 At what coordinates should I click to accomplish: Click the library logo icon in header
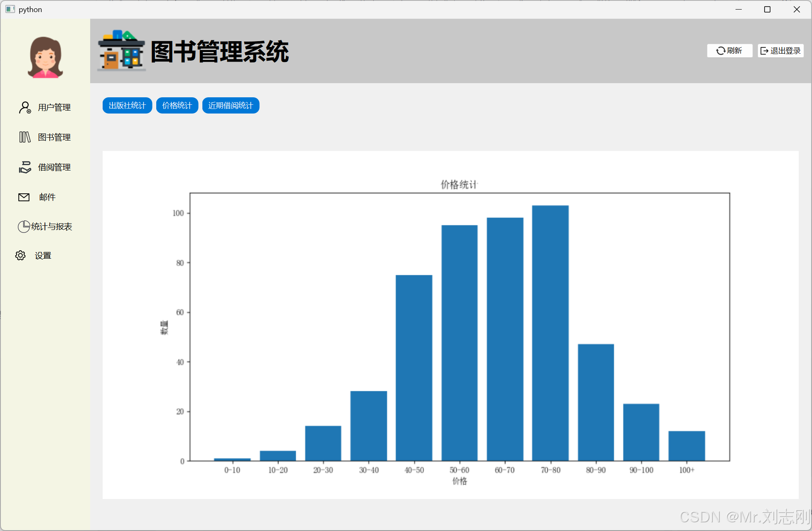tap(121, 51)
